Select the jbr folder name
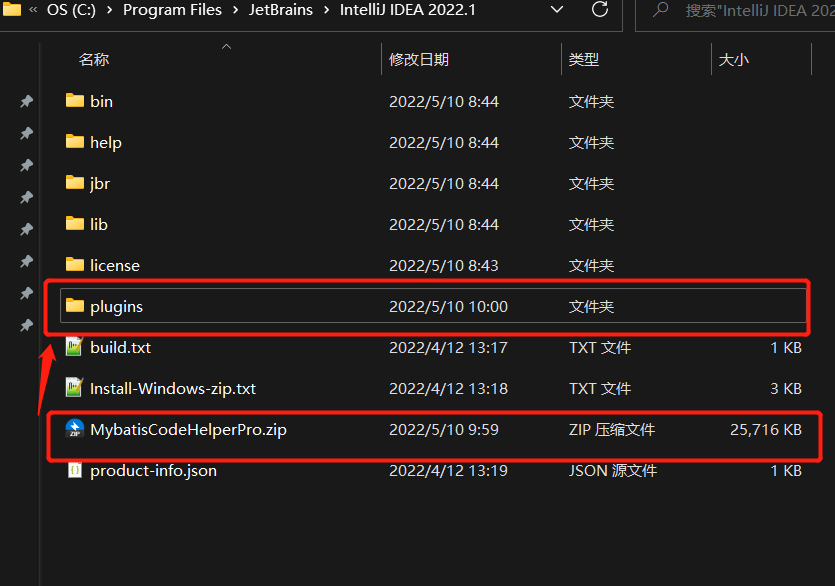Screen dimensions: 835x586 coord(100,183)
